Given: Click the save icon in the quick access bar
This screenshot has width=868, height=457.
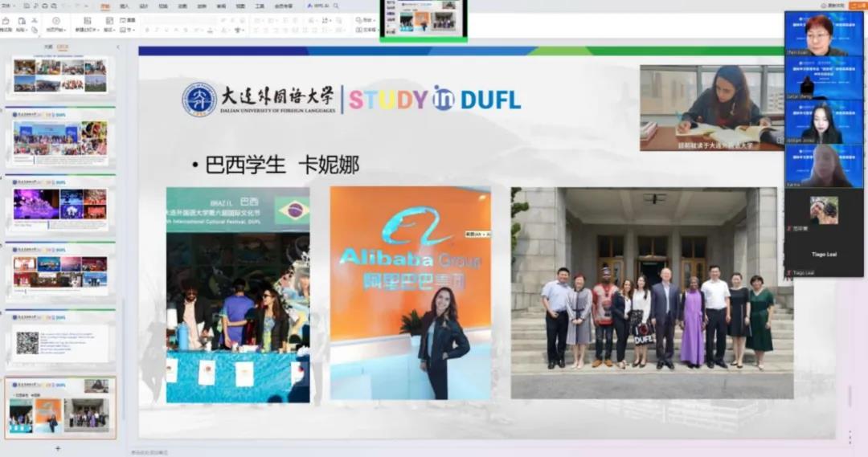Looking at the screenshot, I should [27, 6].
